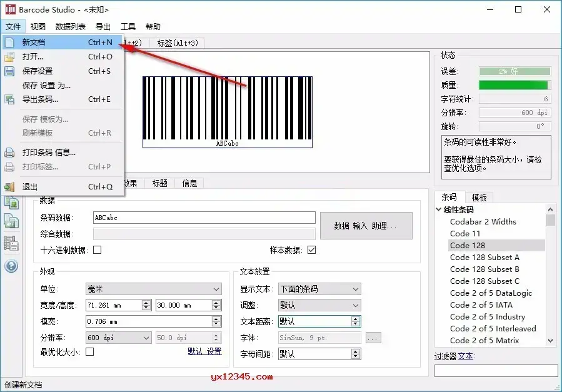562x392 pixels.
Task: Open the 调整 dropdown
Action: (x=319, y=305)
